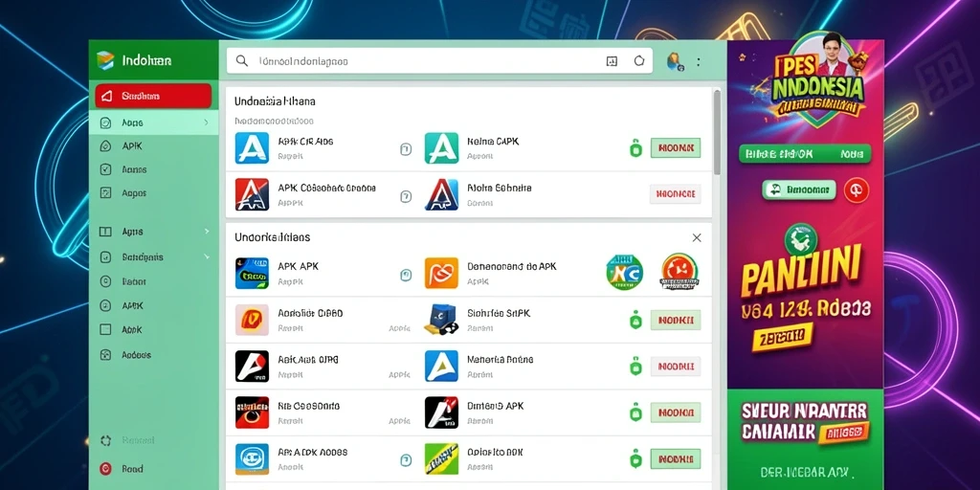The width and height of the screenshot is (980, 490).
Task: Click the circle icon inside search bar
Action: pos(638,61)
